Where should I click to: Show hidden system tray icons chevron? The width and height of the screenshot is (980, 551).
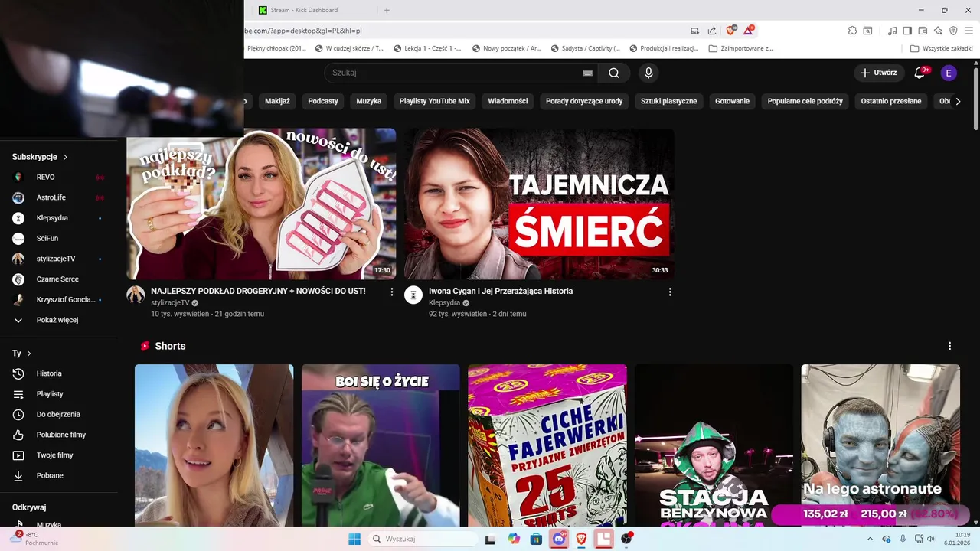pyautogui.click(x=870, y=539)
